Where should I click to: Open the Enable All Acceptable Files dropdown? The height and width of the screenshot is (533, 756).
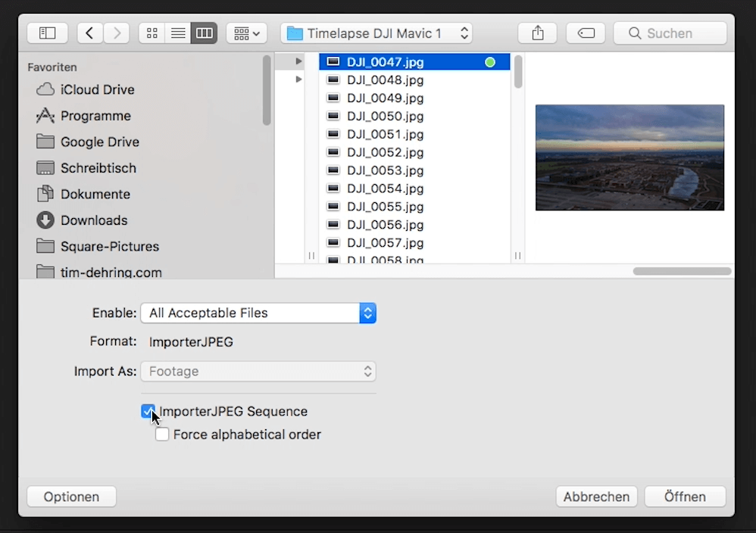pyautogui.click(x=258, y=313)
